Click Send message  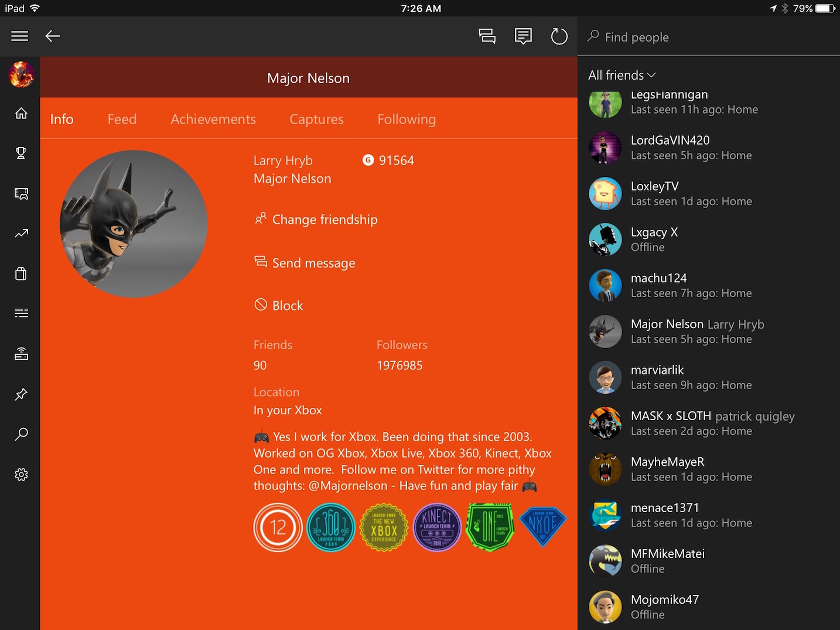(x=305, y=263)
